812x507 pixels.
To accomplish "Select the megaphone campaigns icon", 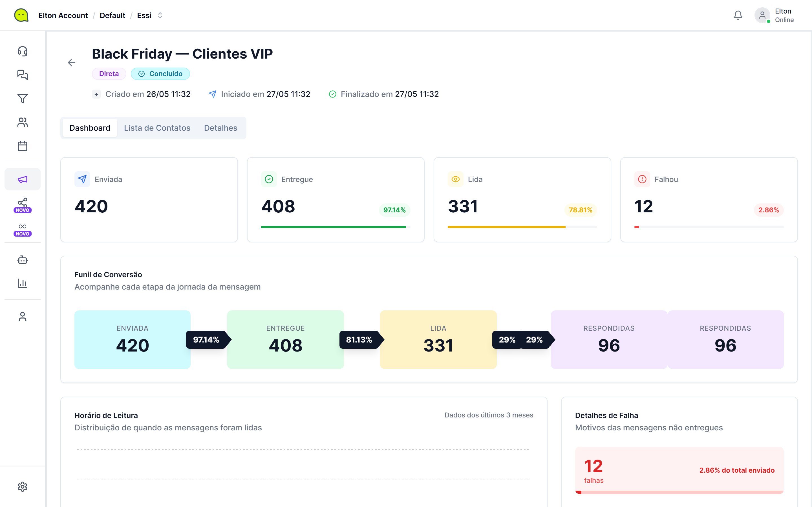I will tap(23, 179).
